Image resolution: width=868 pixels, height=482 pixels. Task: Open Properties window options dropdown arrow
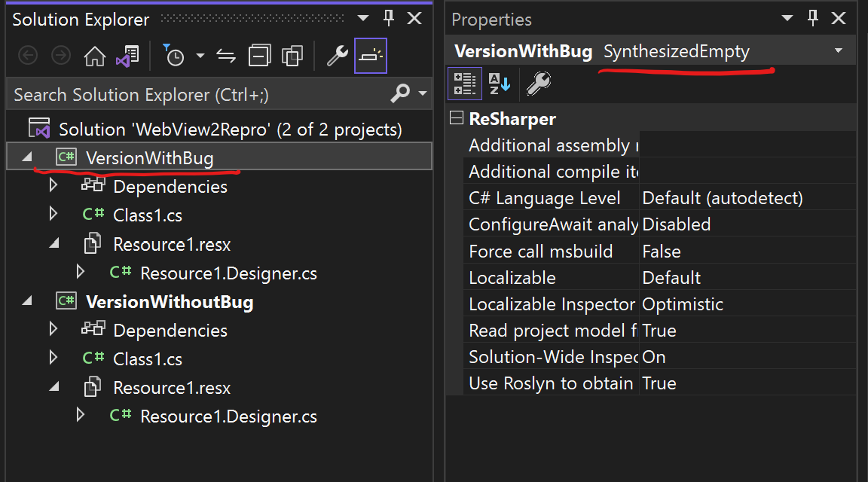(x=787, y=18)
